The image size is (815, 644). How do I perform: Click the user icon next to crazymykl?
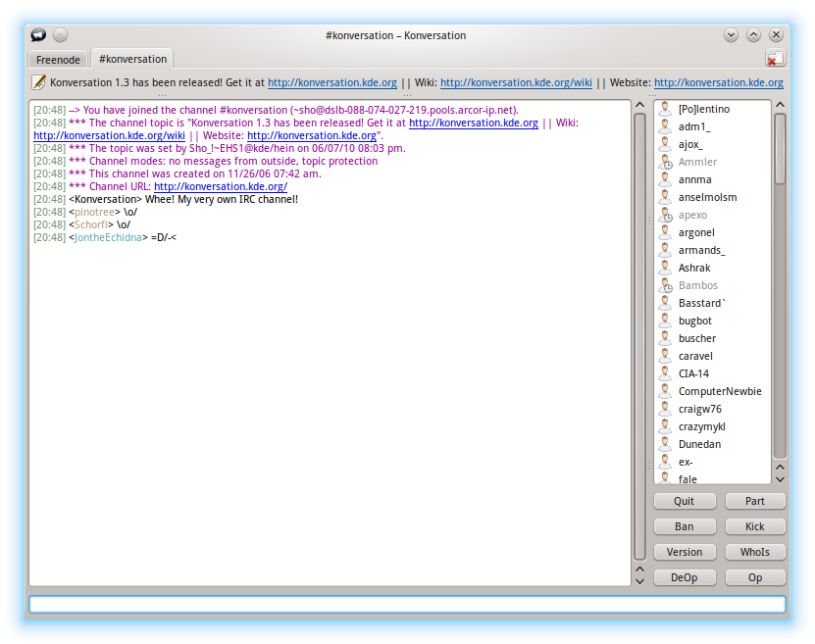pos(665,426)
